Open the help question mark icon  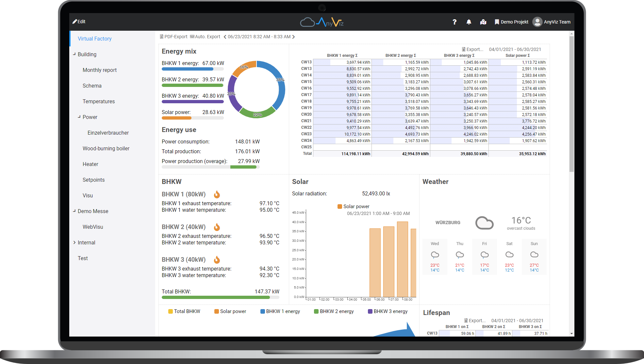coord(454,22)
